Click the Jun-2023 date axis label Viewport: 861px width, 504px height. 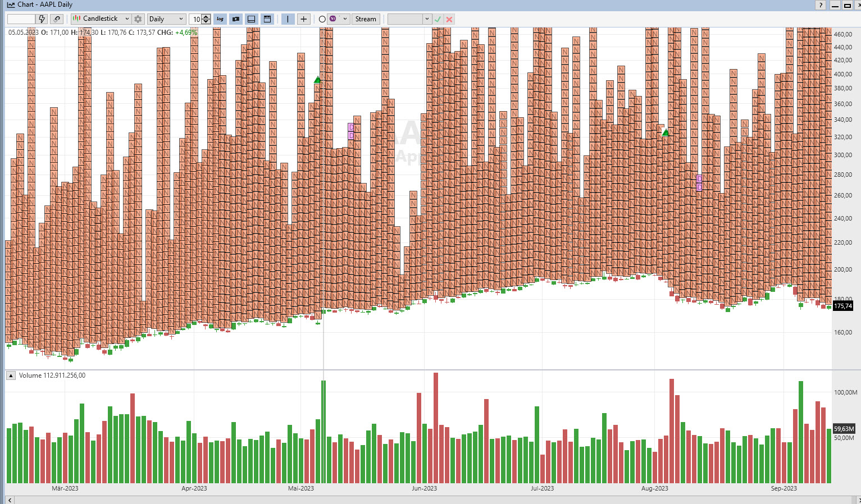click(x=424, y=488)
